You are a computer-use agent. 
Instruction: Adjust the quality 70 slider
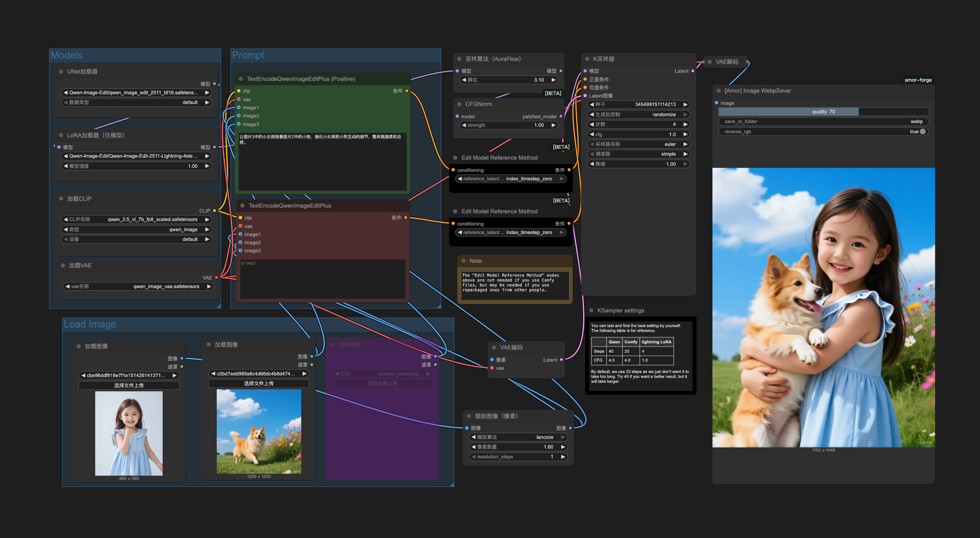[823, 112]
